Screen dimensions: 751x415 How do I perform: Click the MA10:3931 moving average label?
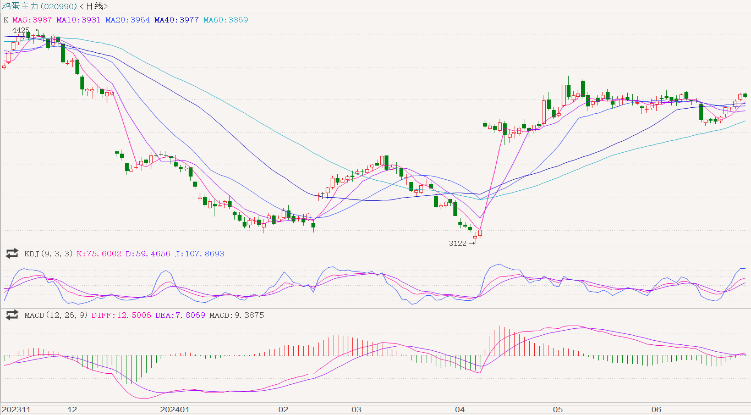[x=78, y=20]
